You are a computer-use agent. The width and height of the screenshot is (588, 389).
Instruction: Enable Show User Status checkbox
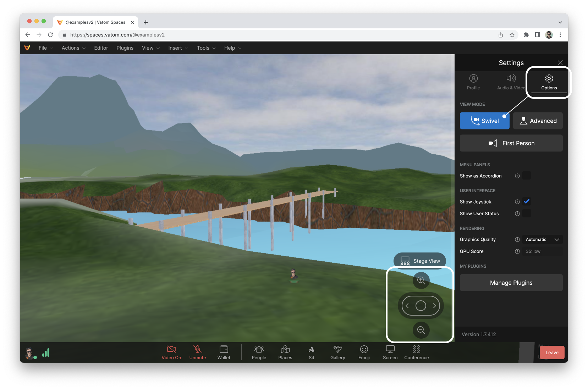tap(527, 213)
